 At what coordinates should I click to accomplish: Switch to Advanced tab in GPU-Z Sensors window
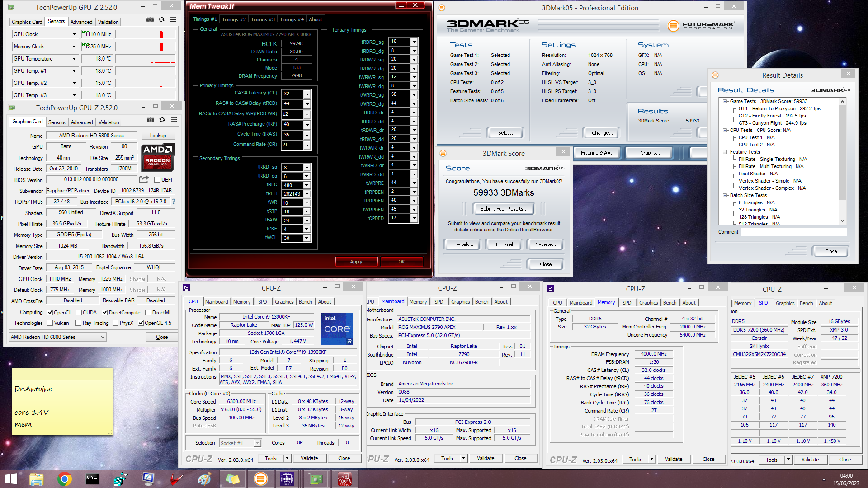tap(81, 22)
